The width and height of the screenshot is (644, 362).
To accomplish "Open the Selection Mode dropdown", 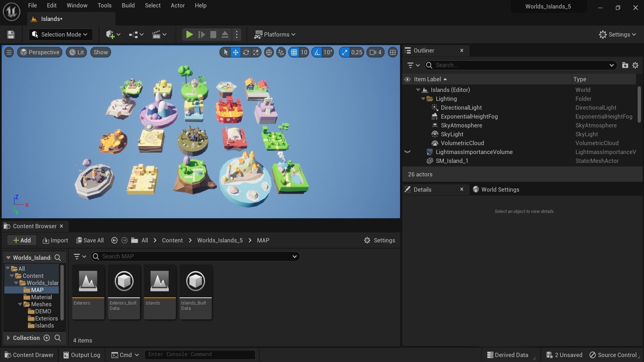I will 60,35.
